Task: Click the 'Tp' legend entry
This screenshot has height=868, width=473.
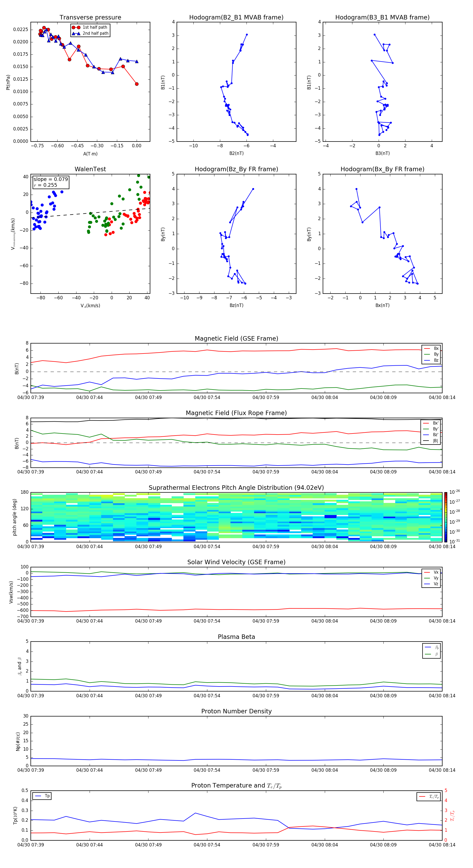Action: (42, 796)
